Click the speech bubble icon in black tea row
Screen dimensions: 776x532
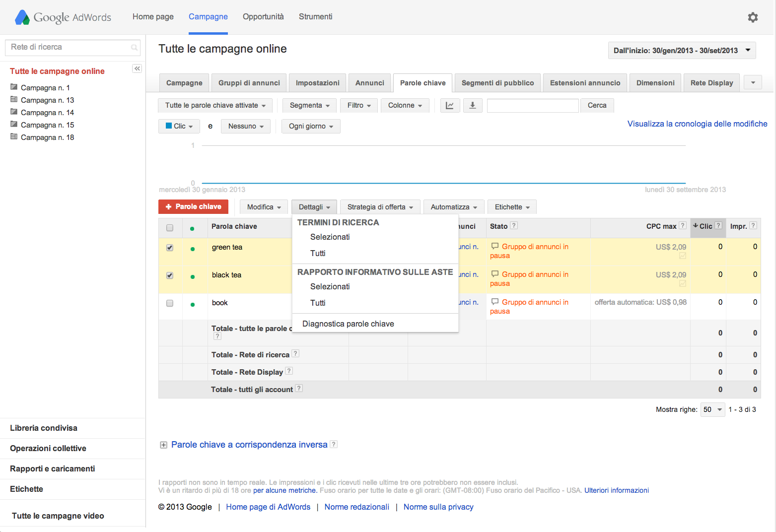pyautogui.click(x=495, y=274)
